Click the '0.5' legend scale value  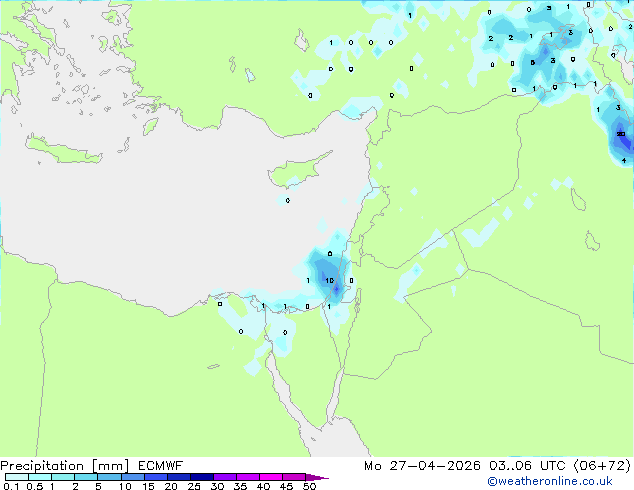click(x=35, y=486)
